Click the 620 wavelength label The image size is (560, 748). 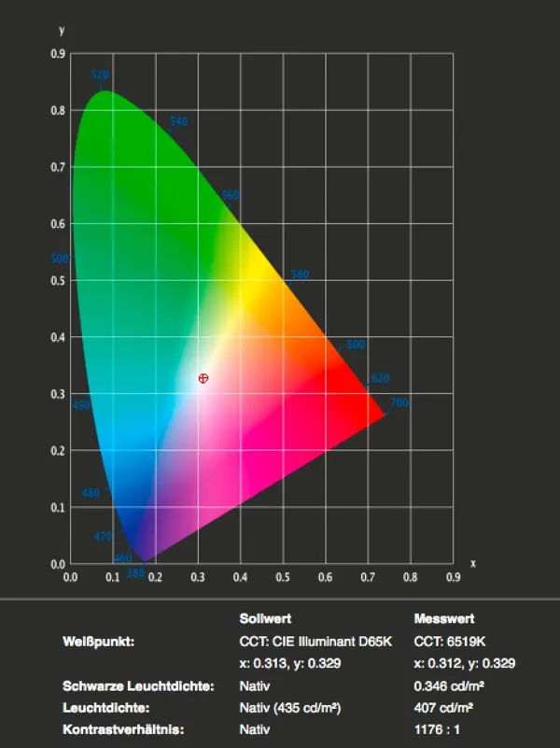click(x=380, y=378)
